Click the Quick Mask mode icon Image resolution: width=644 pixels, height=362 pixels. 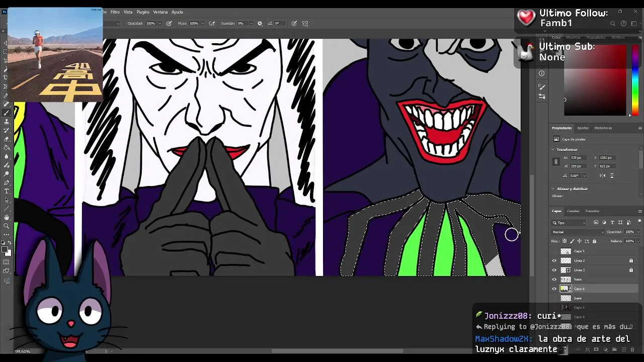pyautogui.click(x=6, y=262)
